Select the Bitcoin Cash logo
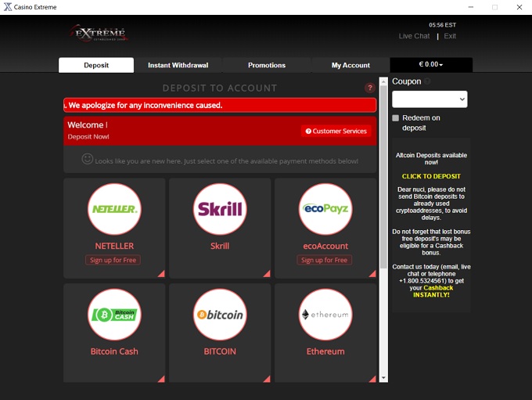This screenshot has width=532, height=400. click(114, 315)
